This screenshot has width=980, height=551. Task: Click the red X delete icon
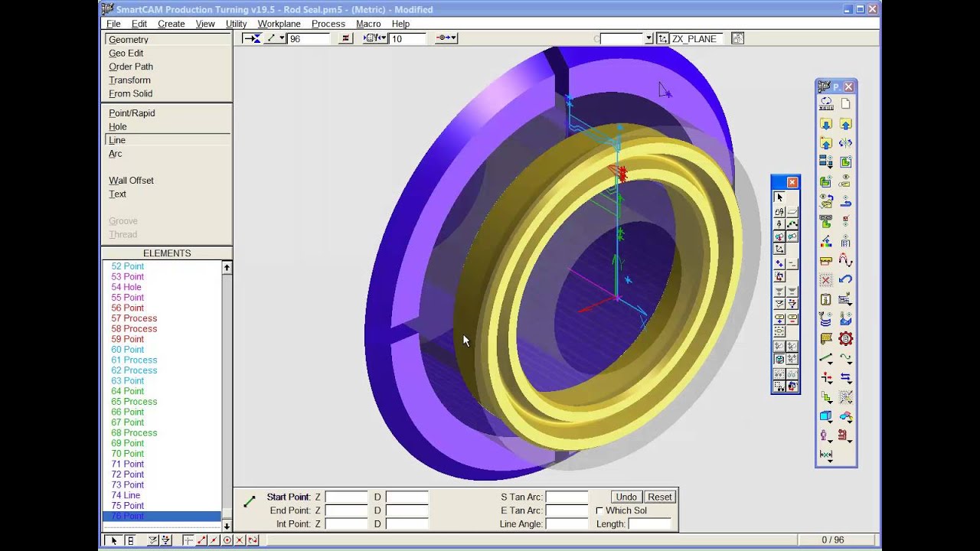click(825, 280)
